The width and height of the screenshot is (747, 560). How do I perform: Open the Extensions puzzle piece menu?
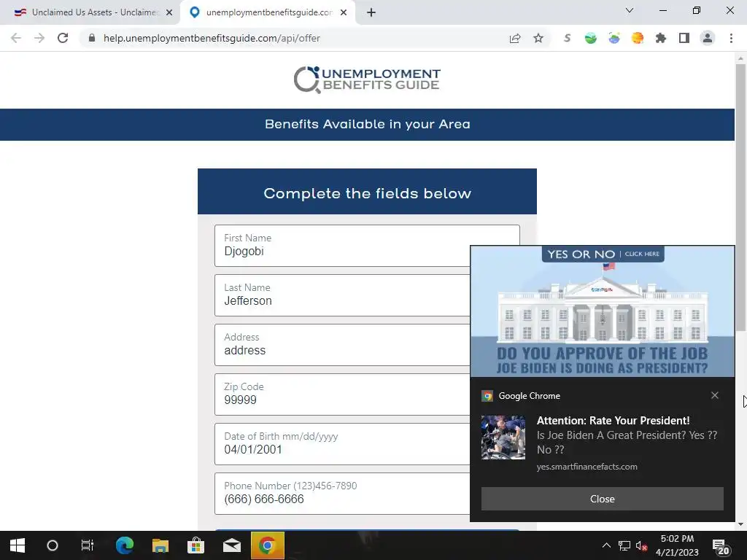click(661, 38)
